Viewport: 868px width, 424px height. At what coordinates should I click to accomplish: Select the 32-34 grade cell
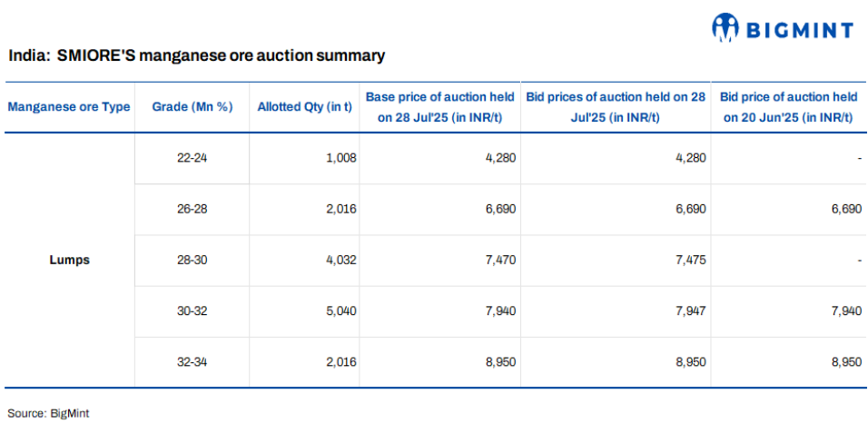(x=192, y=362)
